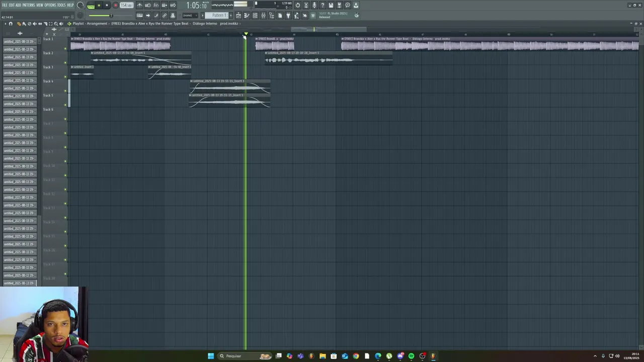Viewport: 644px width, 362px height.
Task: Open Spotify from the taskbar
Action: click(411, 356)
